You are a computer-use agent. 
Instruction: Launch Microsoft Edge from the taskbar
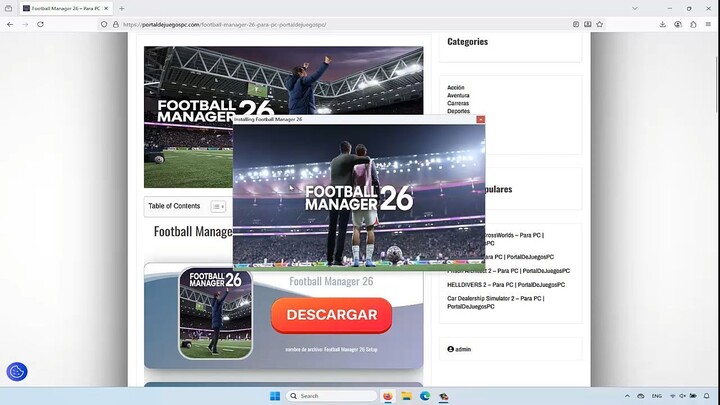425,396
